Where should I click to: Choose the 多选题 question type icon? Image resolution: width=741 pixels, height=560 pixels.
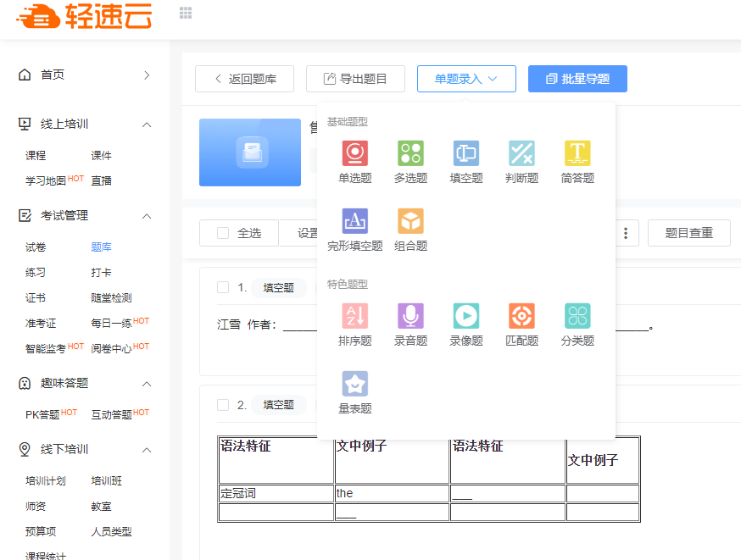coord(410,153)
